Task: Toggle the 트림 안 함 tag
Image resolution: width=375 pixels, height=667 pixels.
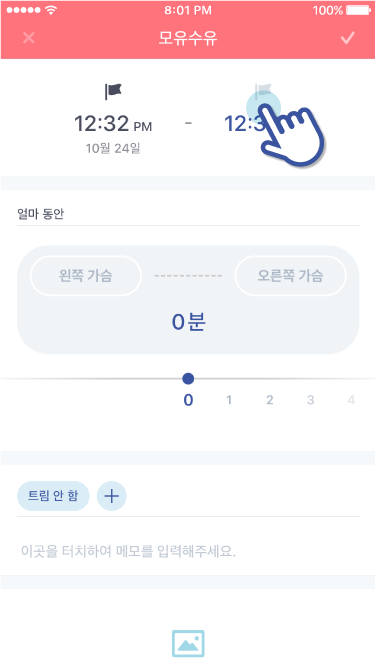Action: (x=53, y=496)
